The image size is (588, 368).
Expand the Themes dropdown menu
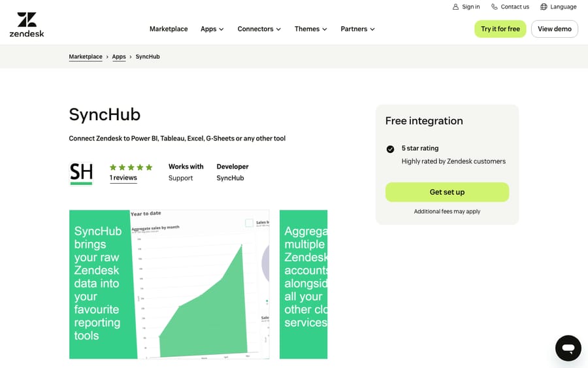310,29
